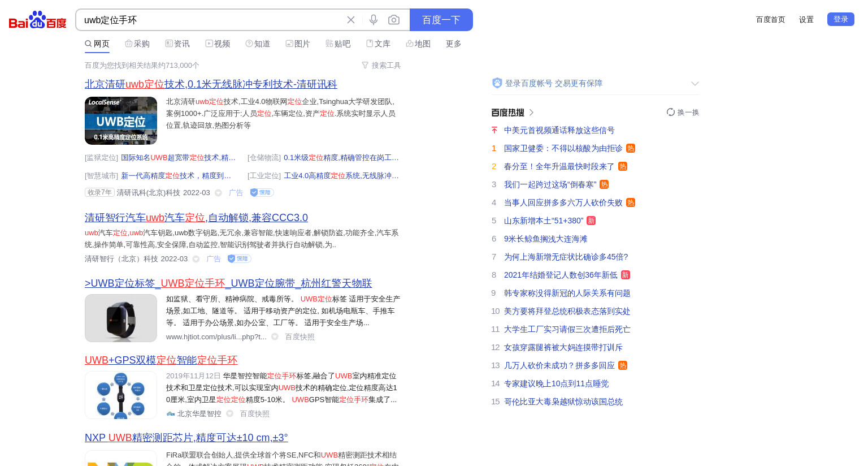The width and height of the screenshot is (868, 466).
Task: Open 百度快照 for 北京华星智控 result
Action: point(255,413)
